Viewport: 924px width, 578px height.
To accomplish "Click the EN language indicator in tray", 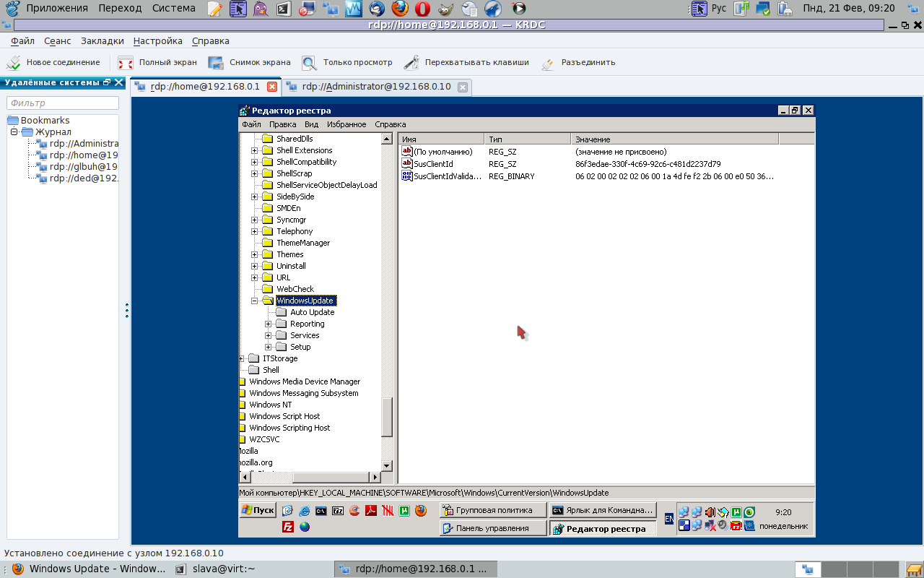I will point(669,519).
